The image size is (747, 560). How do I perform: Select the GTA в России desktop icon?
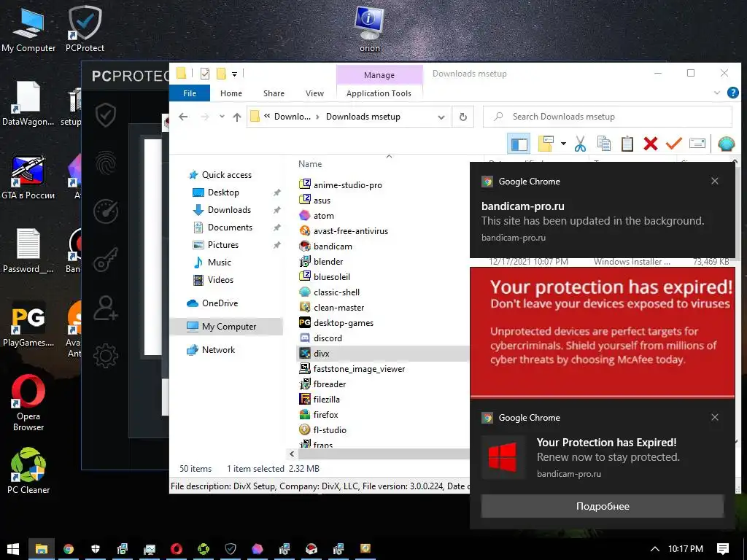coord(28,177)
